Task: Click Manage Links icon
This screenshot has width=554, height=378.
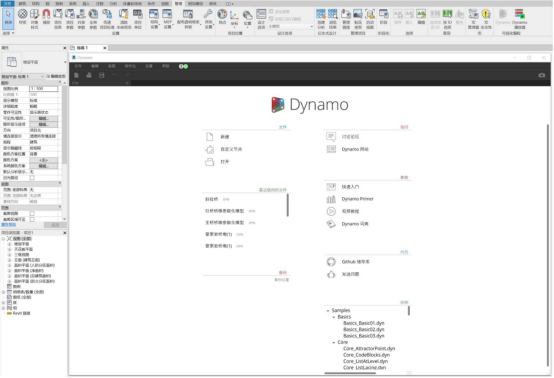Action: pyautogui.click(x=346, y=18)
